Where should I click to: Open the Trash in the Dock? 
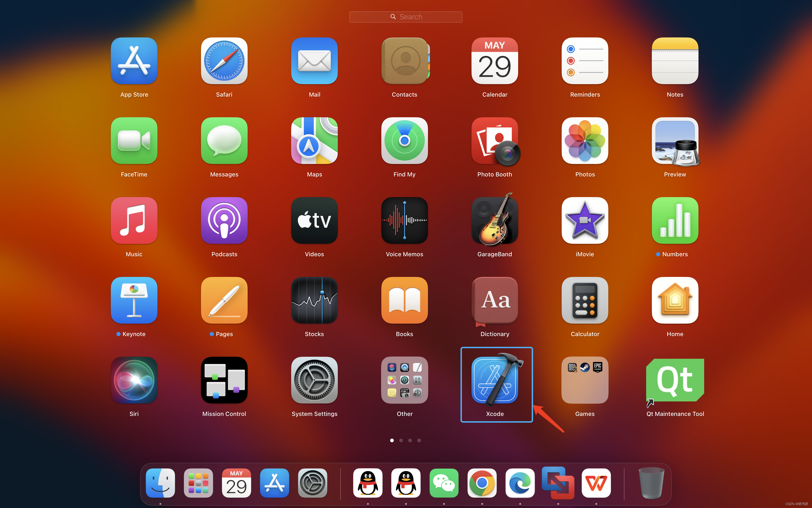click(x=651, y=483)
